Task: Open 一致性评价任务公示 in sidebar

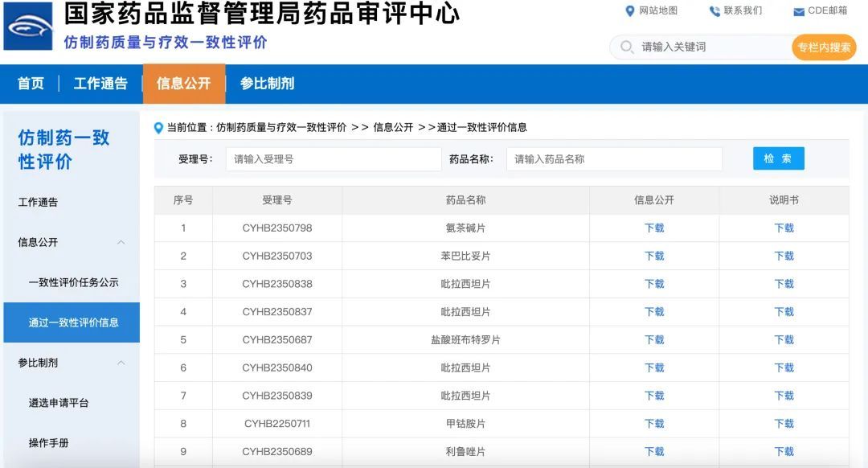Action: point(74,282)
